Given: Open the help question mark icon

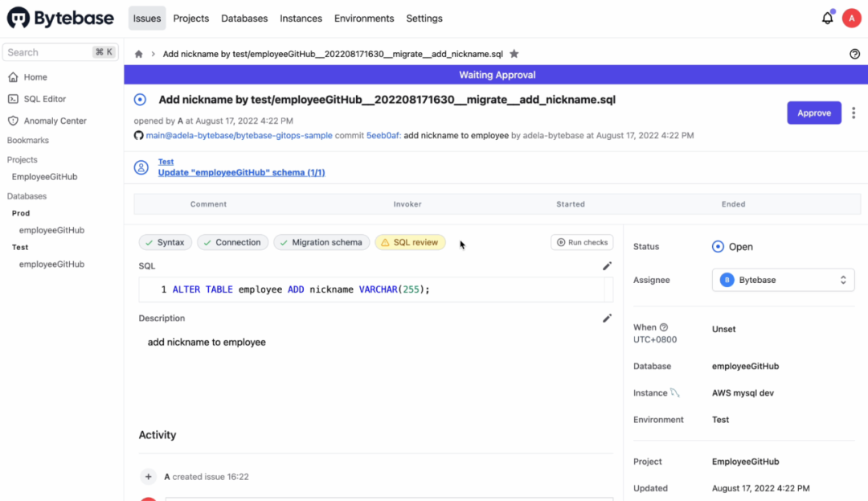Looking at the screenshot, I should pos(854,54).
